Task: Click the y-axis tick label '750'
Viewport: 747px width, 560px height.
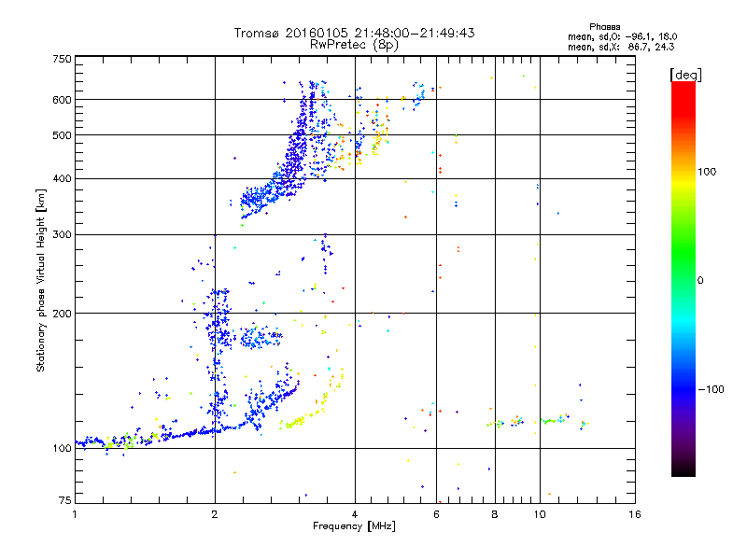Action: pos(62,59)
